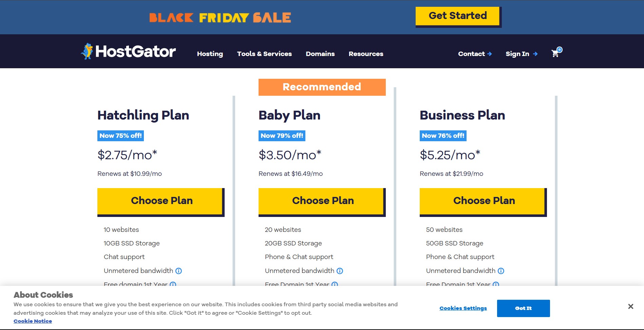The height and width of the screenshot is (330, 644).
Task: View info about Hatchling unmetered bandwidth
Action: click(x=179, y=271)
